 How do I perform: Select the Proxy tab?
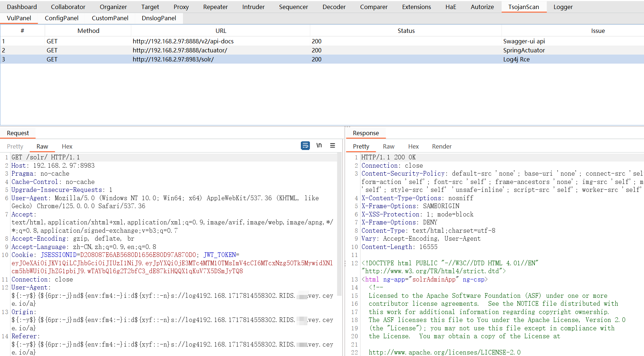181,7
